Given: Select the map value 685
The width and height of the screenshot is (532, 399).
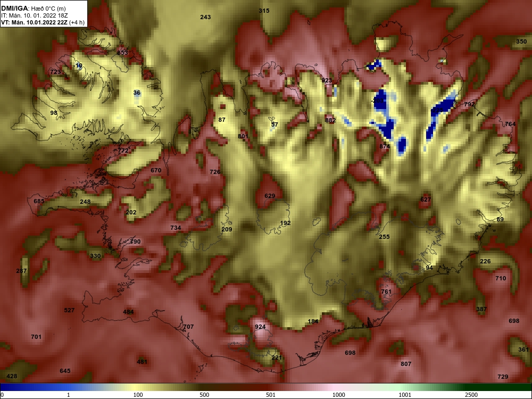Looking at the screenshot, I should [x=39, y=201].
